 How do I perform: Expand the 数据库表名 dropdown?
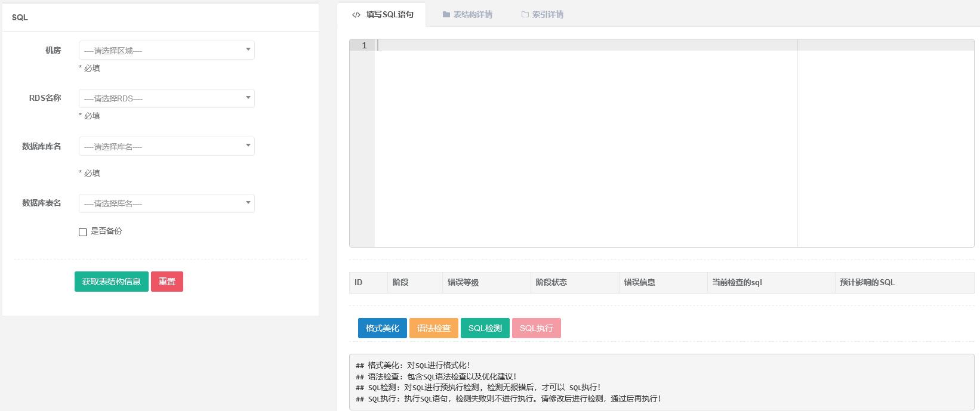(x=167, y=203)
